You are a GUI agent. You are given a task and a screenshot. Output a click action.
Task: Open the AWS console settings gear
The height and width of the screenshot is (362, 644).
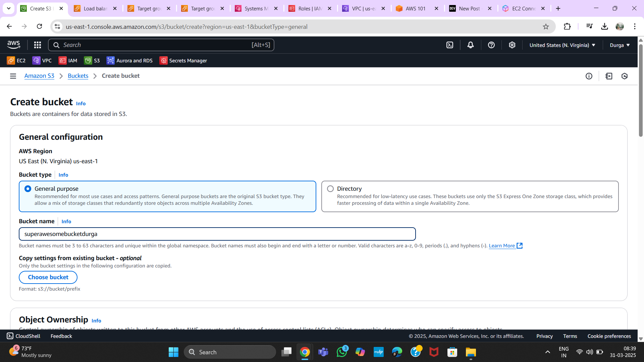pos(512,45)
